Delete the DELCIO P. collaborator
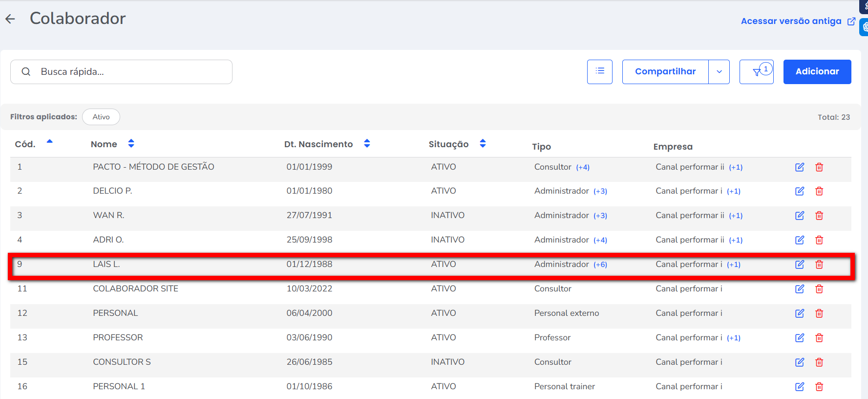Viewport: 868px width, 399px height. (x=819, y=191)
